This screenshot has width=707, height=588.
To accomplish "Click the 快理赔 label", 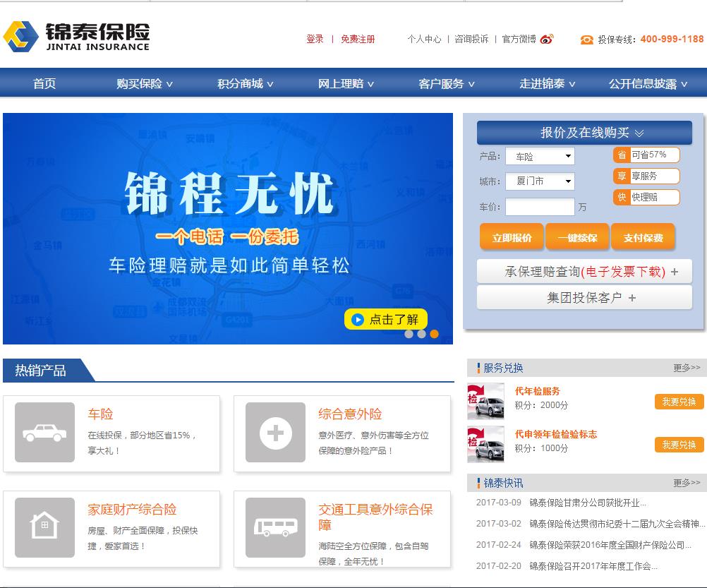I will 644,197.
